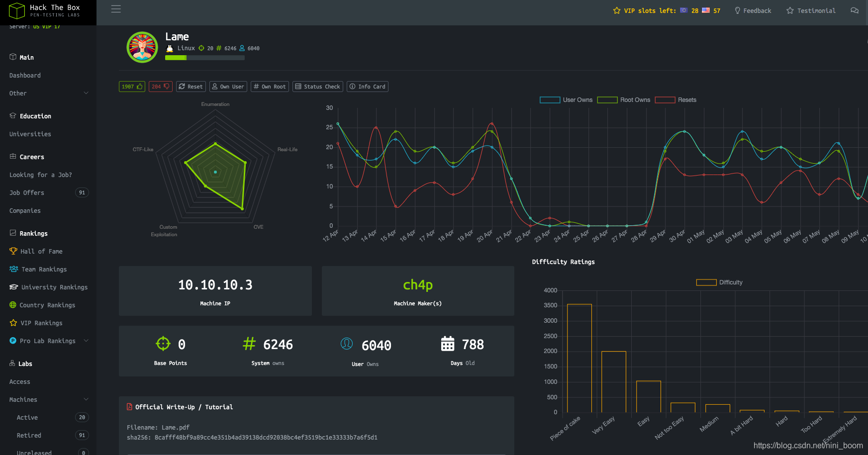Toggle Difficulty legend swatch

pyautogui.click(x=706, y=282)
